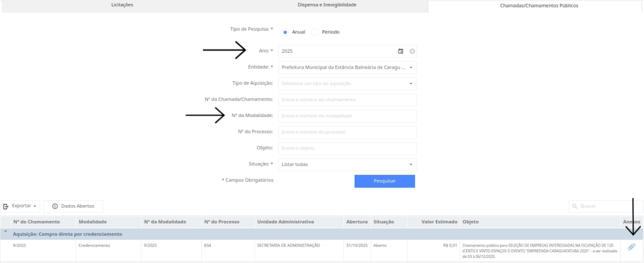Select the Período search type
The height and width of the screenshot is (263, 644).
(316, 31)
